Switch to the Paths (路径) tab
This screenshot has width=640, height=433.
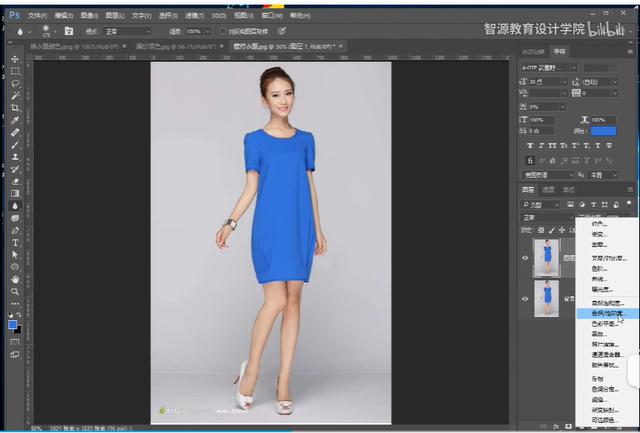[569, 189]
